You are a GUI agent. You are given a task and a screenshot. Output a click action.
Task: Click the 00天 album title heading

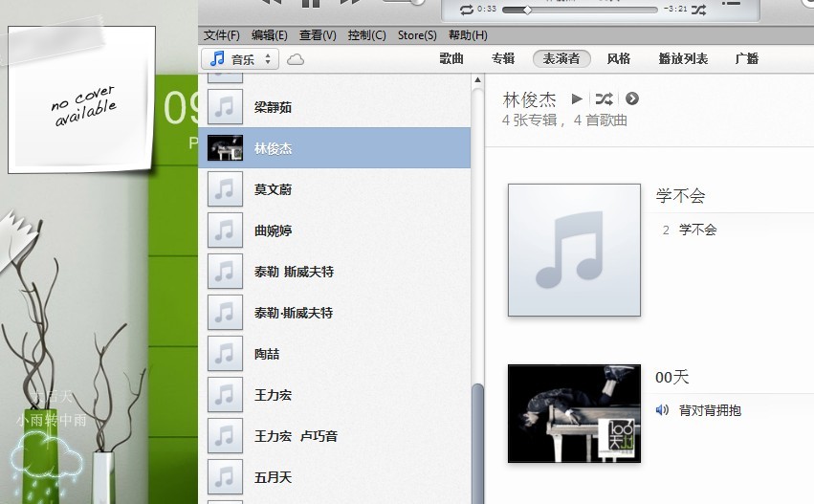tap(671, 377)
